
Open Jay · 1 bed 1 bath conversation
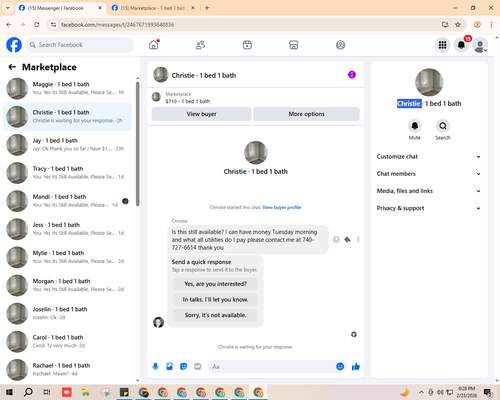67,145
